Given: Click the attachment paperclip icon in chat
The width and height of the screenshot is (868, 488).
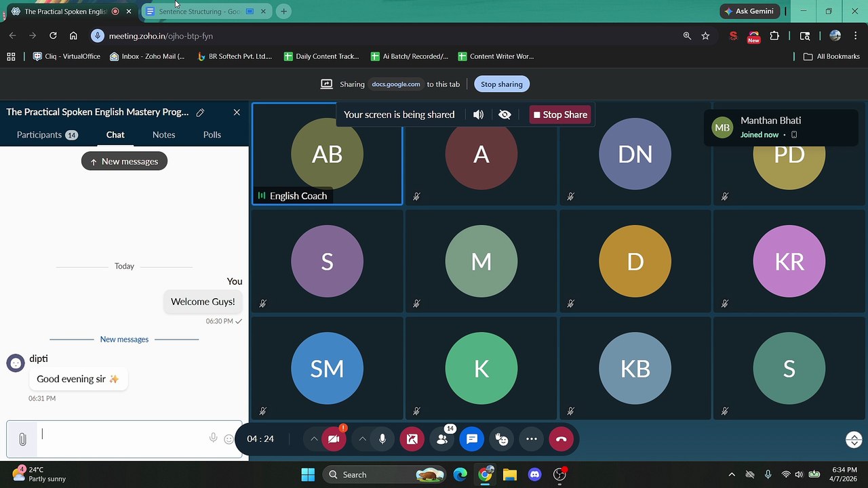Looking at the screenshot, I should coord(22,439).
